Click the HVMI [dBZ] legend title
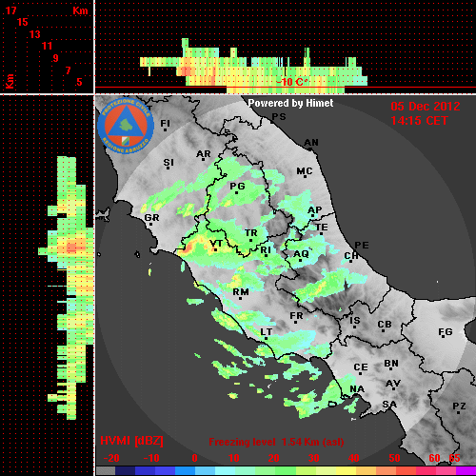476x476 pixels. point(131,441)
